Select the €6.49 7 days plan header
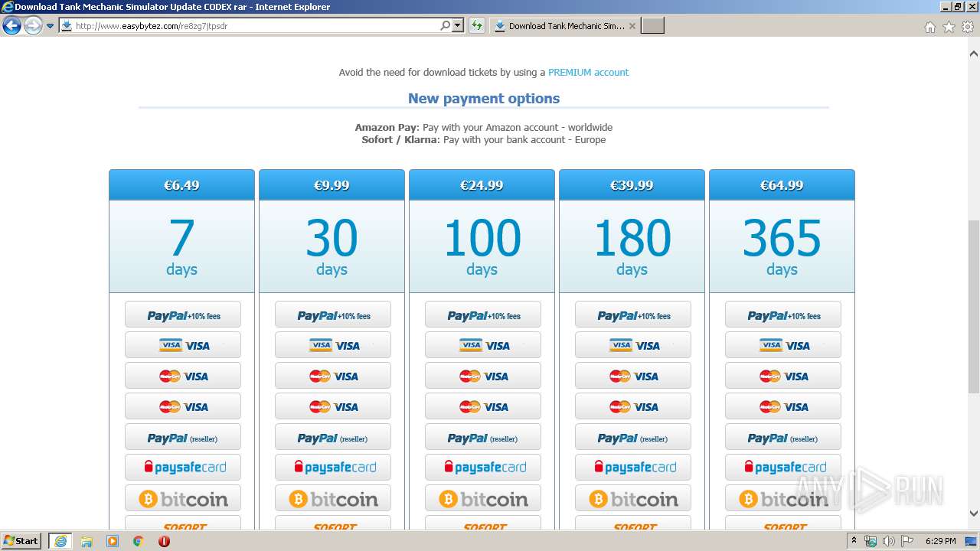Screen dimensions: 980x551 [181, 185]
